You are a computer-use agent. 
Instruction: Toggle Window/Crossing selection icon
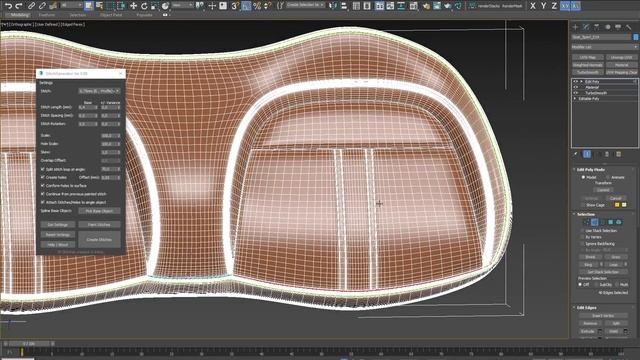[121, 6]
